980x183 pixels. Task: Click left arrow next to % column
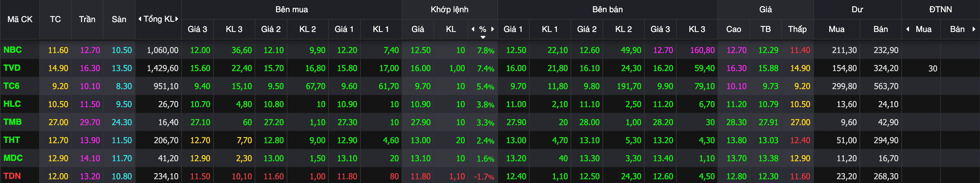473,29
